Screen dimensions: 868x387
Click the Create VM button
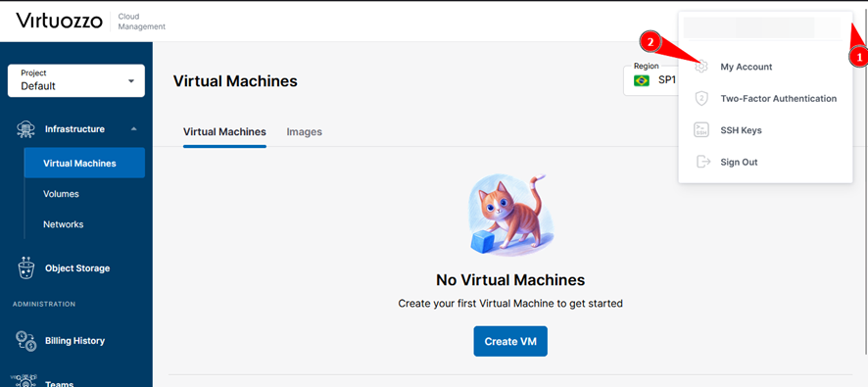coord(510,341)
